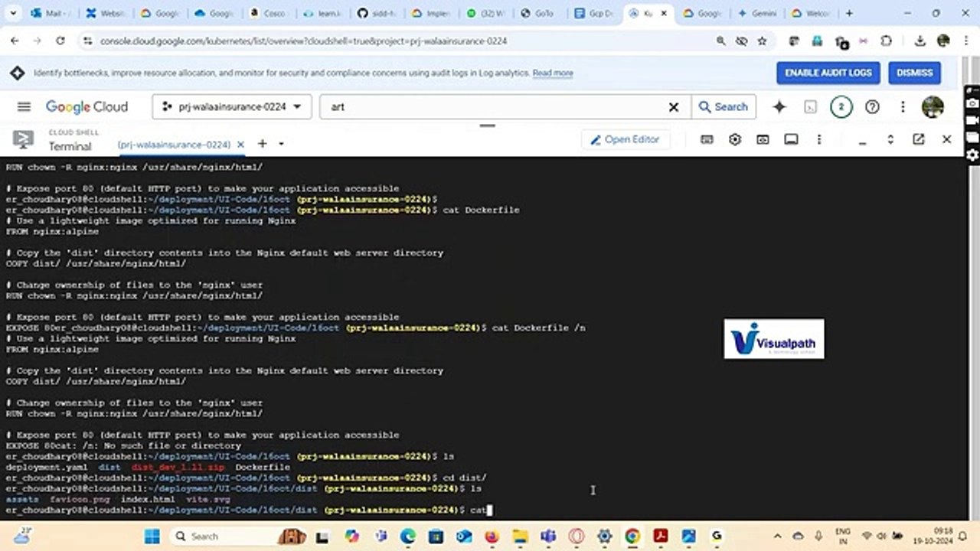
Task: Click the Google Cloud logo
Action: (87, 107)
